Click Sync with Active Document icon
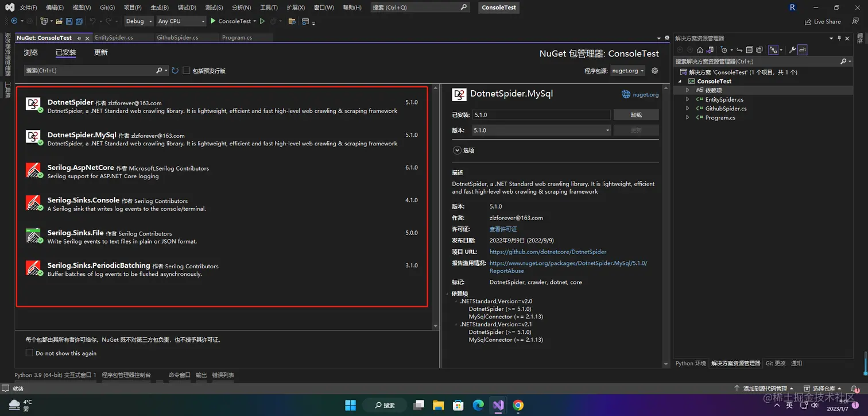This screenshot has height=416, width=868. tap(739, 50)
